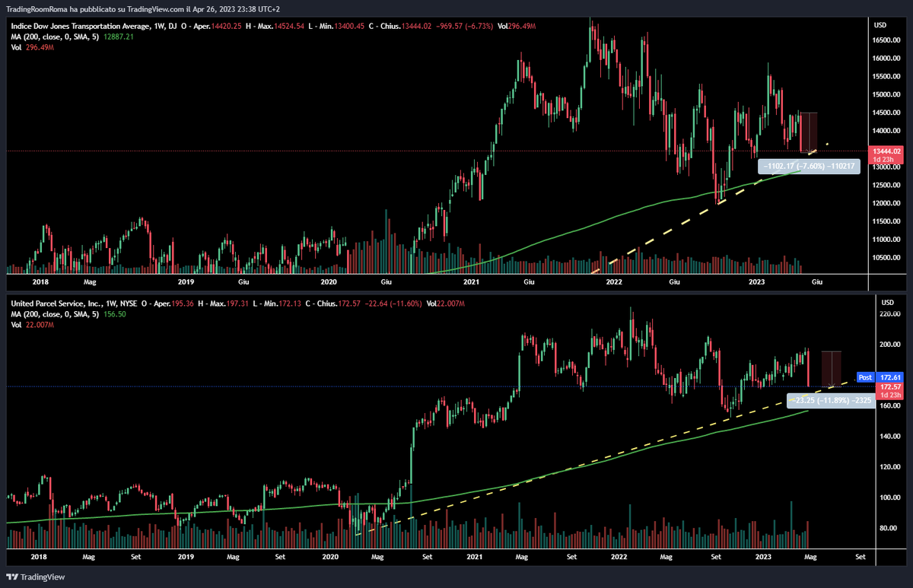
Task: Click 2023 on the Dow chart time axis
Action: (757, 281)
